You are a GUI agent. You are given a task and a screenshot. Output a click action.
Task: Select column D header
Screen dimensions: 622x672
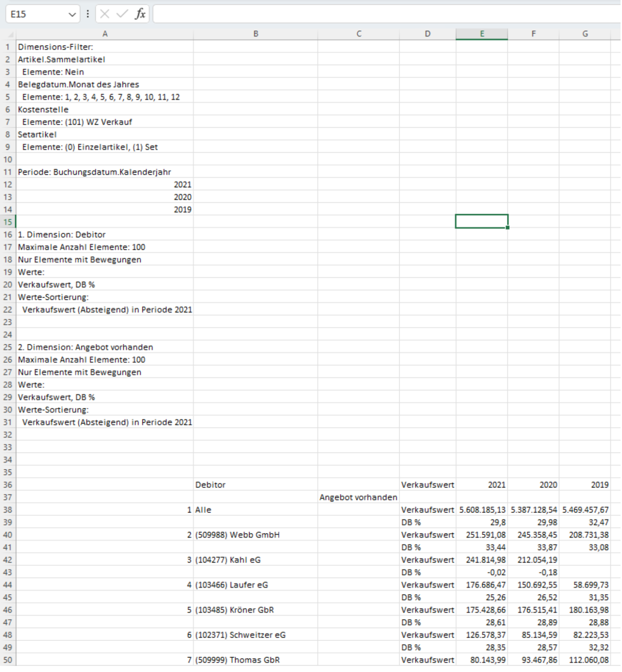coord(428,34)
